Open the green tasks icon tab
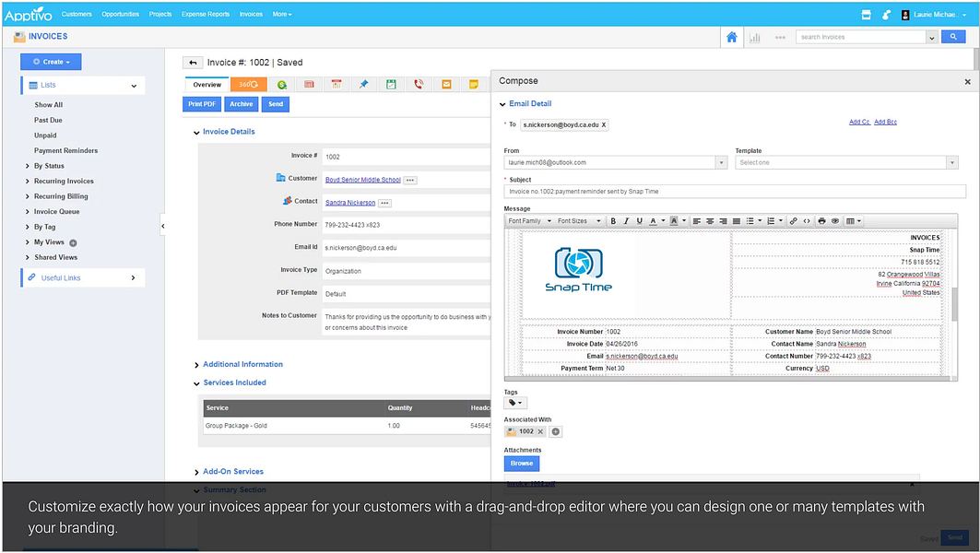This screenshot has width=980, height=553. (x=391, y=85)
